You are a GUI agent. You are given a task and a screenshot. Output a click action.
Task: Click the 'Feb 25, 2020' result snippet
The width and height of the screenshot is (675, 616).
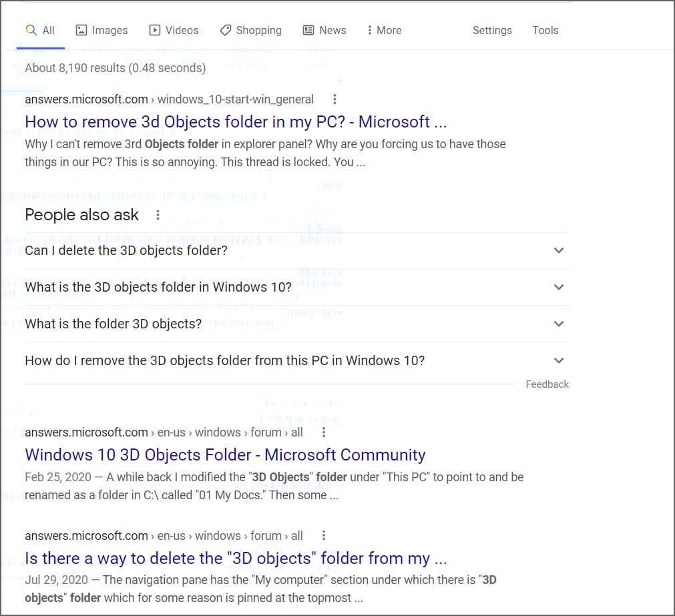[274, 486]
